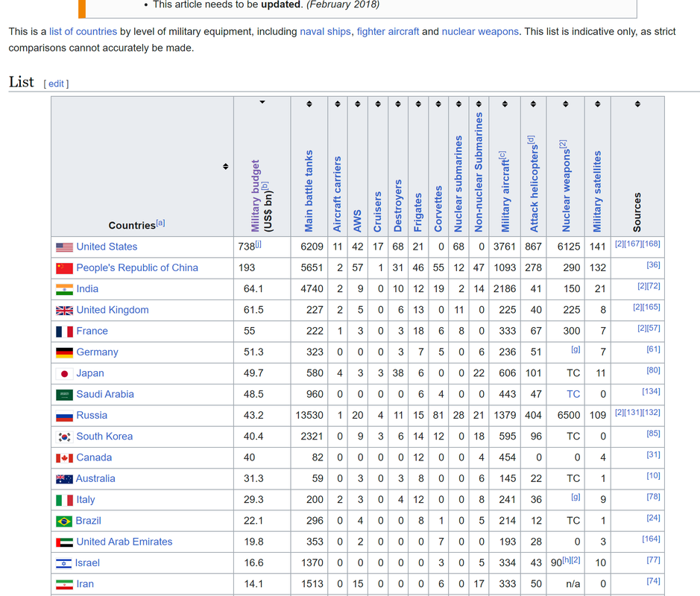Click the Brazil flag icon

click(64, 521)
